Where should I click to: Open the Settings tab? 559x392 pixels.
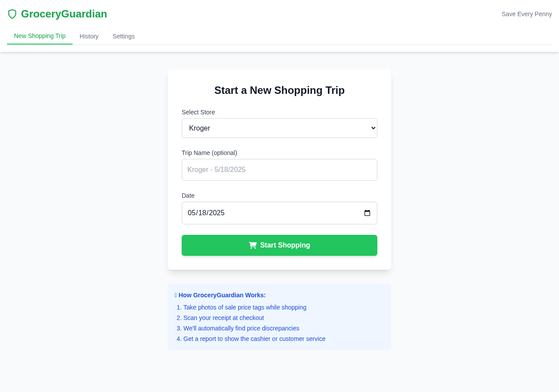pyautogui.click(x=123, y=36)
